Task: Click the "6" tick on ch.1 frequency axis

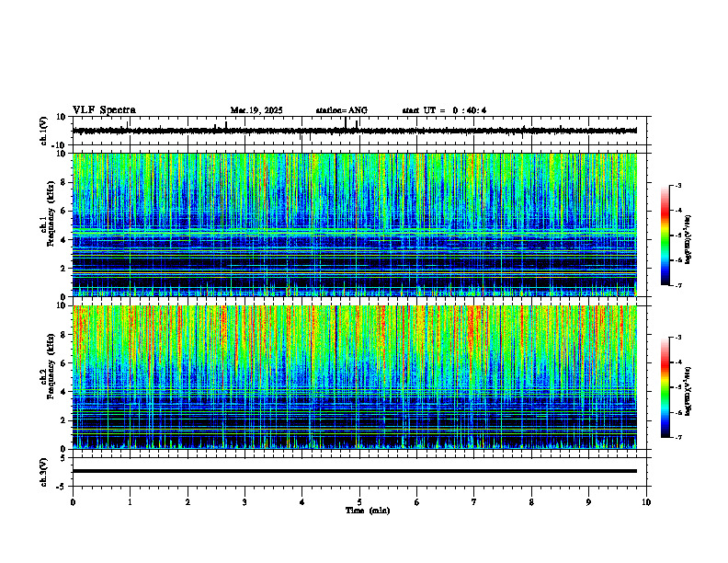Action: (x=65, y=211)
